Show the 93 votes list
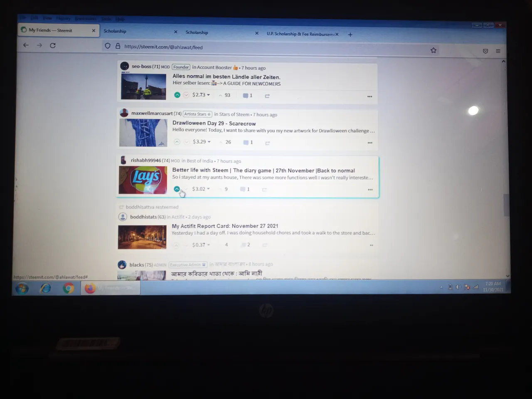 pyautogui.click(x=225, y=95)
